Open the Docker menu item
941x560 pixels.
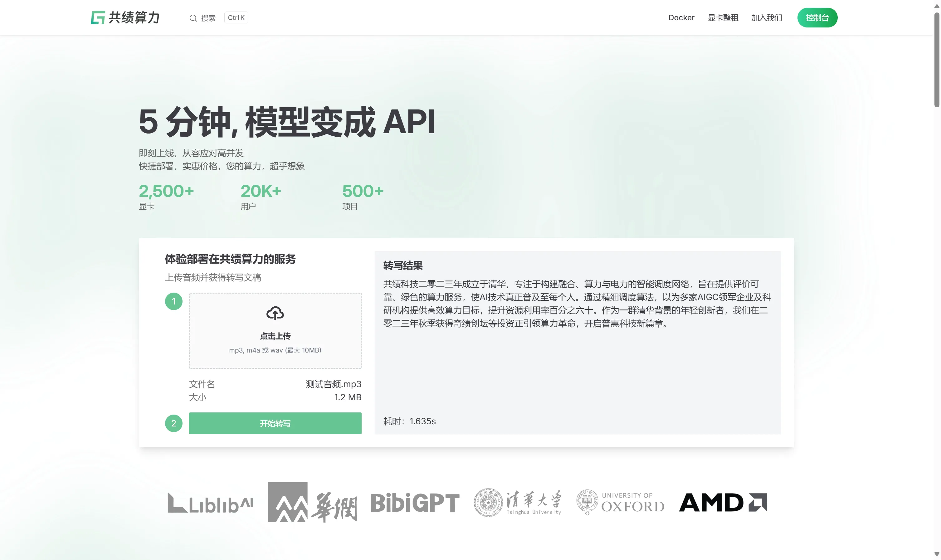pos(681,17)
